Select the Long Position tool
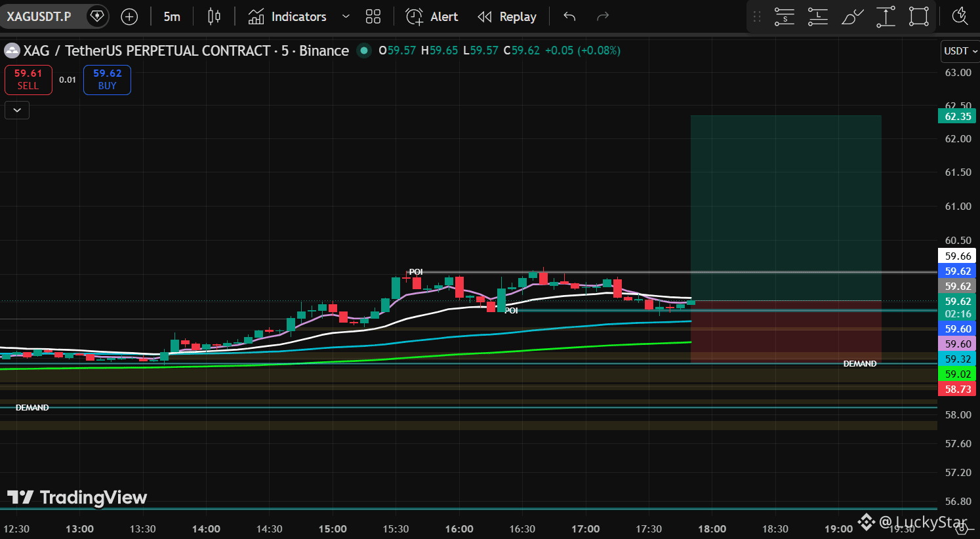Screen dimensions: 980x539 [x=818, y=16]
